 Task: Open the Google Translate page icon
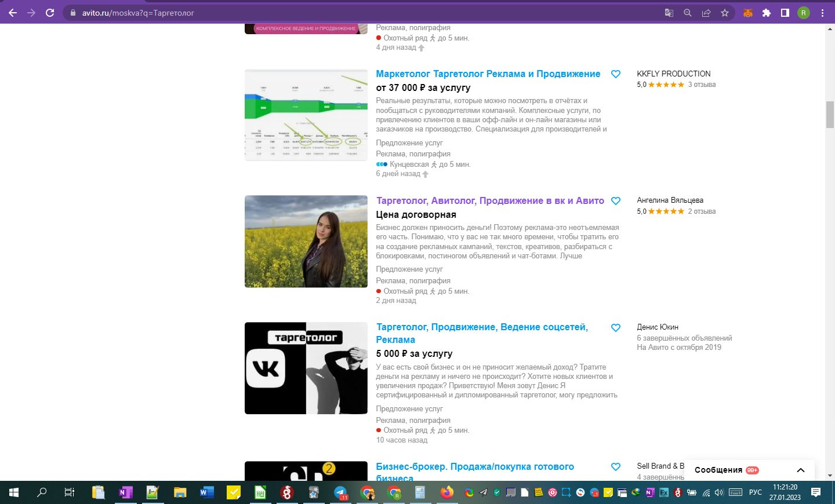(x=669, y=13)
